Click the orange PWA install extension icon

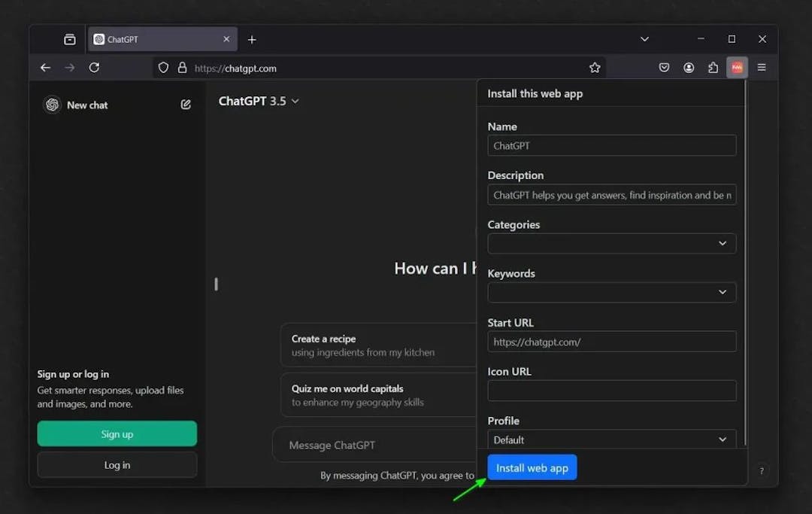pos(737,67)
